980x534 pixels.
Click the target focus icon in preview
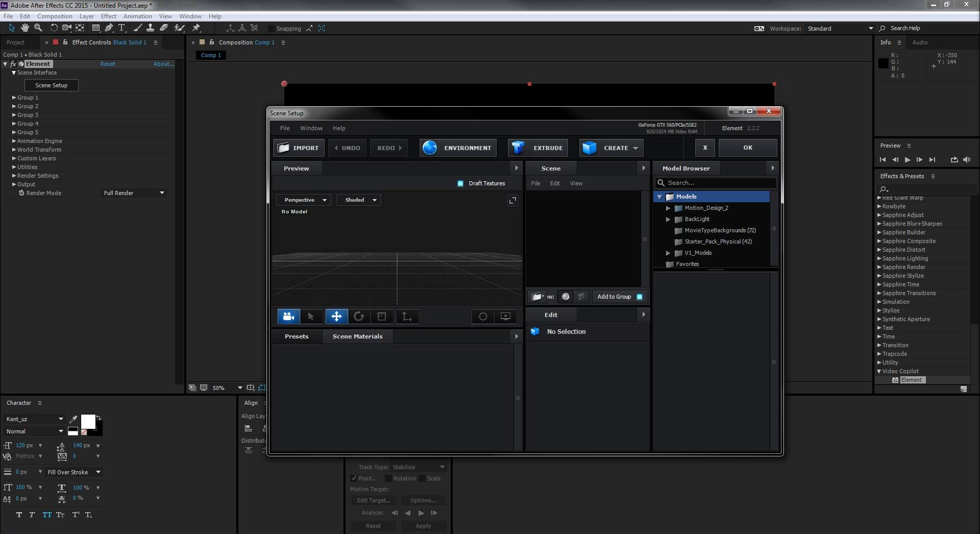pyautogui.click(x=483, y=317)
